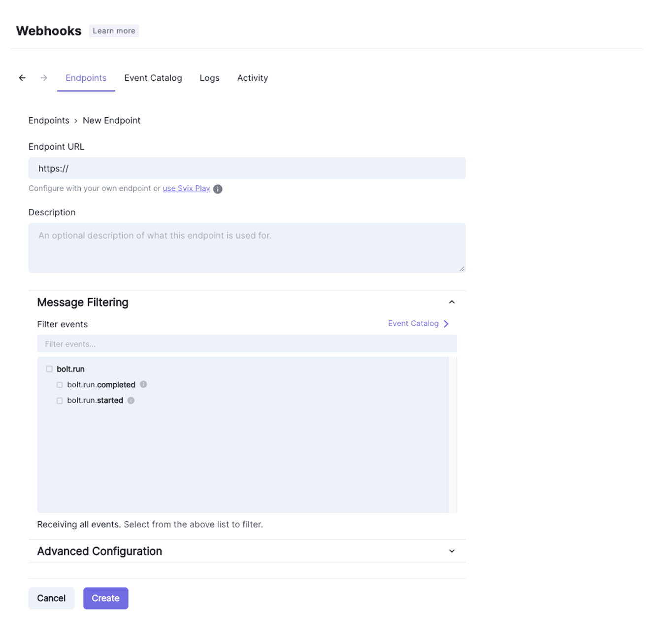Click the New Endpoint breadcrumb text
This screenshot has width=662, height=644.
pyautogui.click(x=111, y=120)
